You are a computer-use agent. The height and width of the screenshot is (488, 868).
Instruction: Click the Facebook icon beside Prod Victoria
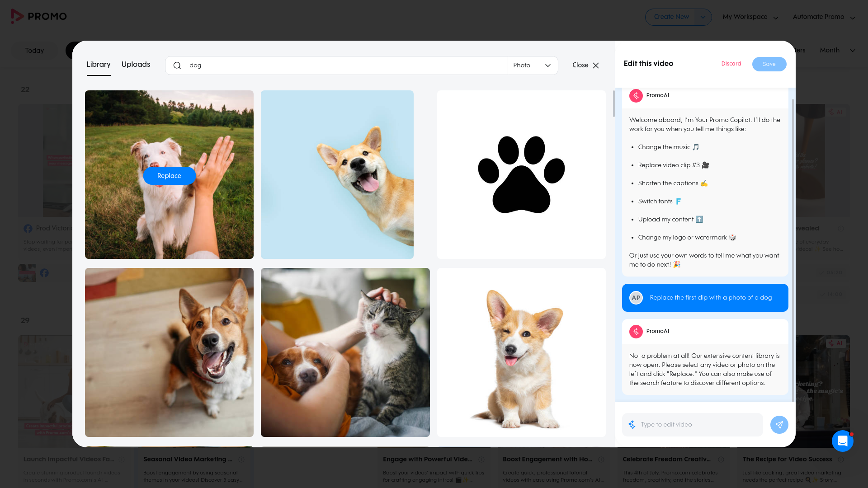tap(28, 229)
